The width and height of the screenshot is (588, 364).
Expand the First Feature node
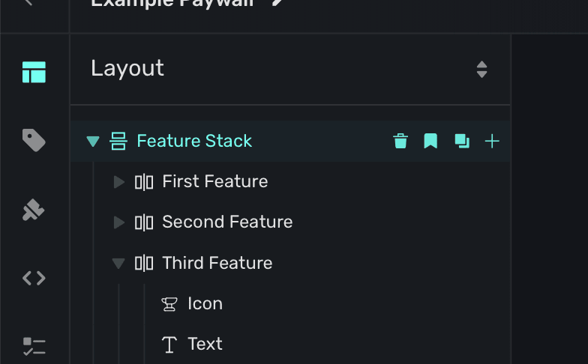pos(118,182)
